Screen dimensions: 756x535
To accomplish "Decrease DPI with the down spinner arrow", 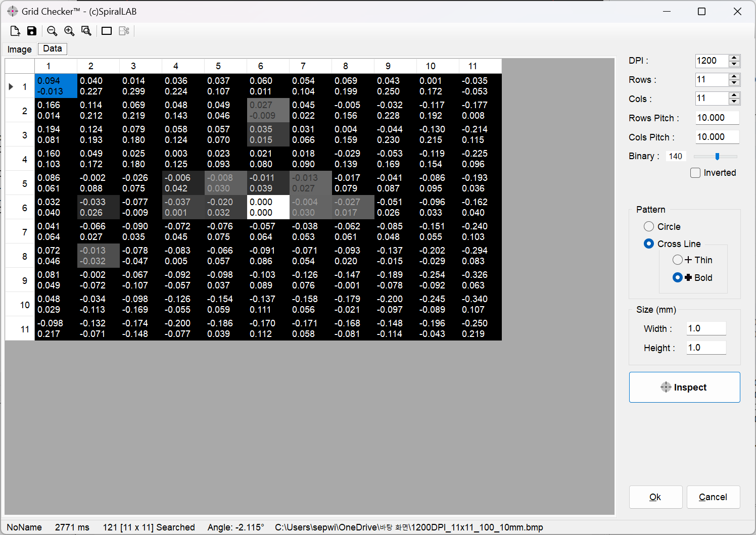I will click(734, 64).
